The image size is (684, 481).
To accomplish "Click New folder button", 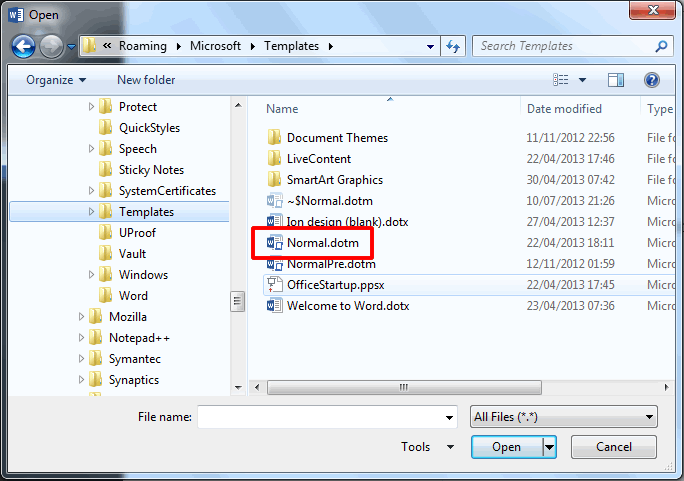I will 146,80.
